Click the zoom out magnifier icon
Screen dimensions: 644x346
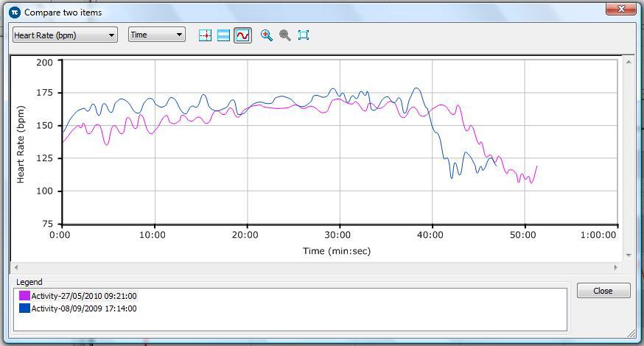(285, 35)
